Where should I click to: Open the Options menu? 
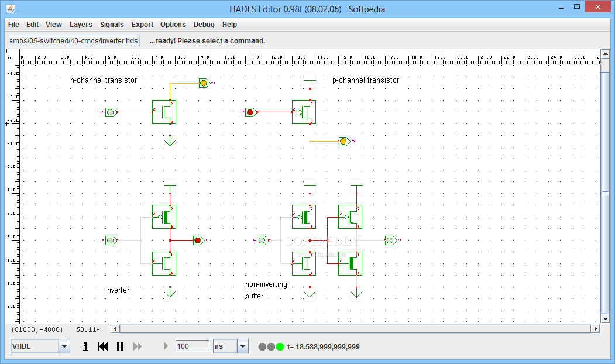(x=173, y=25)
